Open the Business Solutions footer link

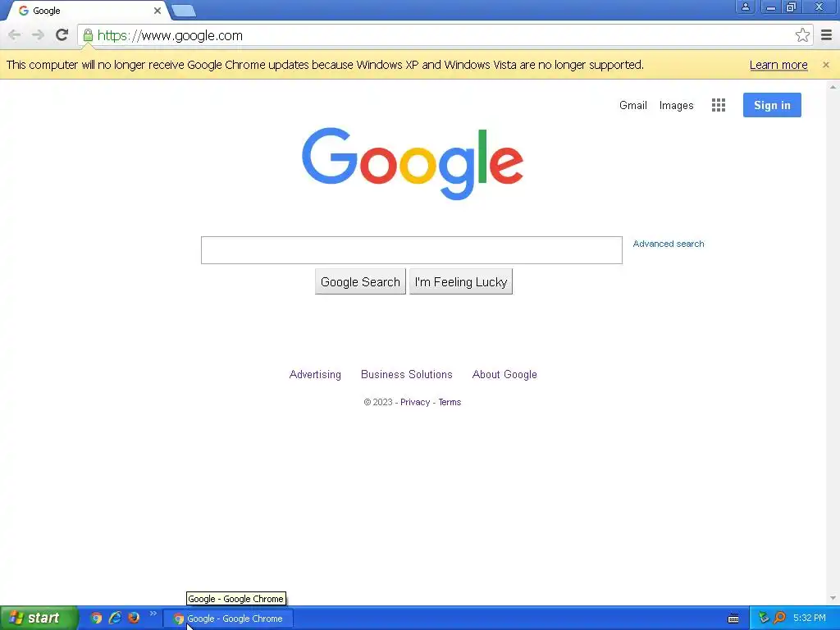click(407, 374)
